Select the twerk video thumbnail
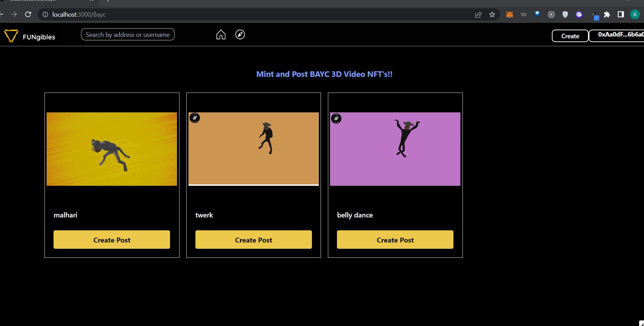644x326 pixels. [x=253, y=149]
